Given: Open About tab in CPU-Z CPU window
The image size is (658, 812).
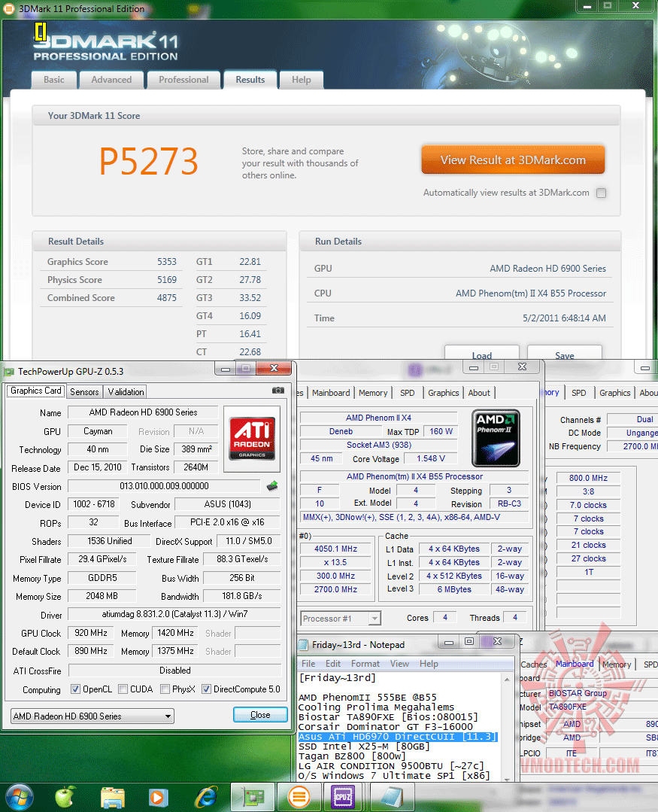Looking at the screenshot, I should (x=479, y=393).
